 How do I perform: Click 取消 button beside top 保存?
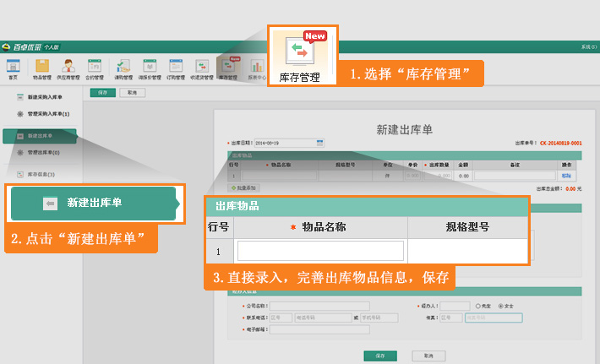(130, 93)
